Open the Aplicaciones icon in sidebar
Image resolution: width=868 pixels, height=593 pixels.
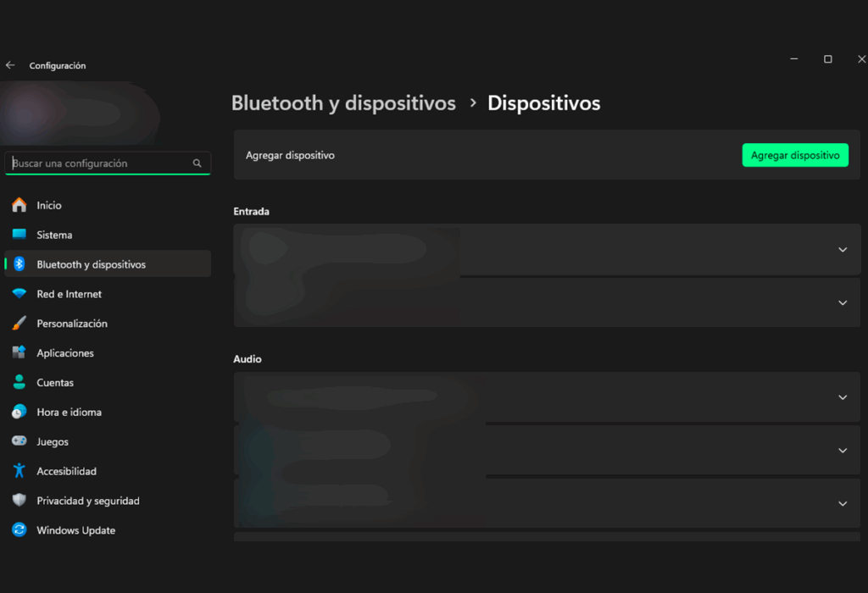pos(19,353)
